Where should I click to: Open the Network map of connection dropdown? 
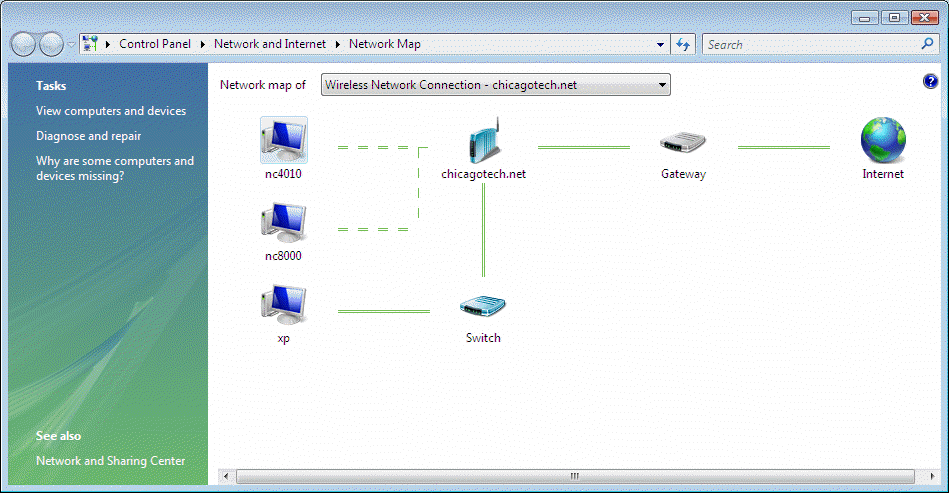[496, 85]
